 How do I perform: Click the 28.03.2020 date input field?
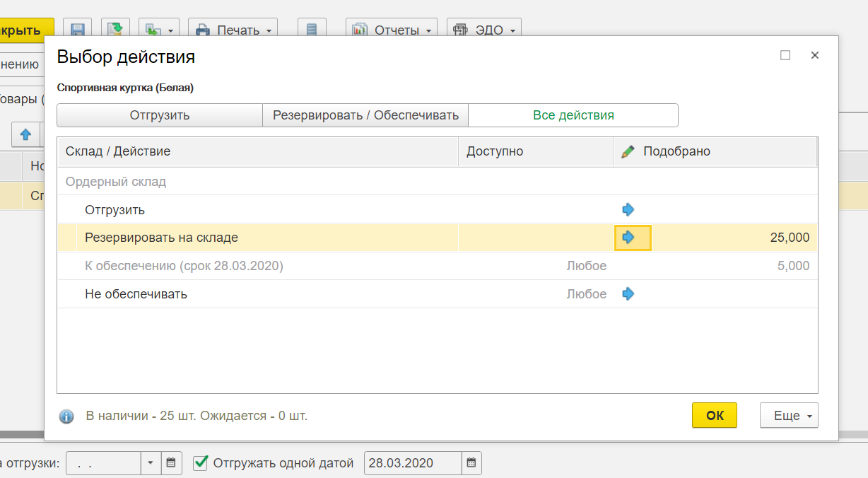click(412, 463)
